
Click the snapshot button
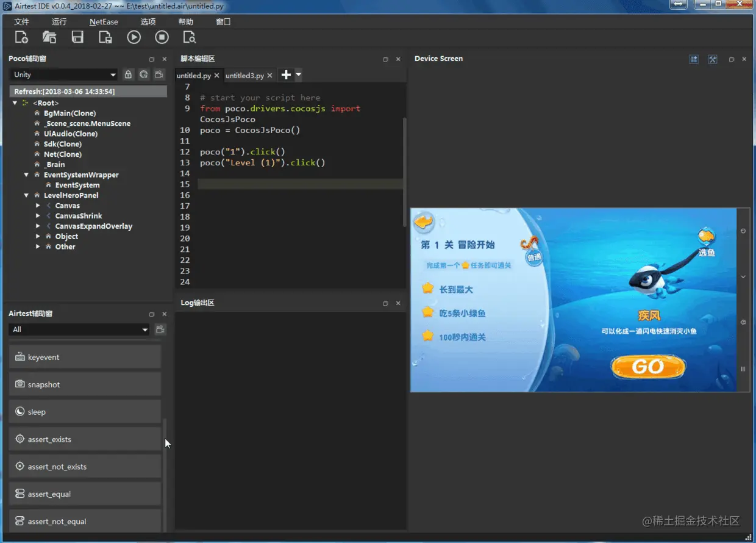[85, 384]
